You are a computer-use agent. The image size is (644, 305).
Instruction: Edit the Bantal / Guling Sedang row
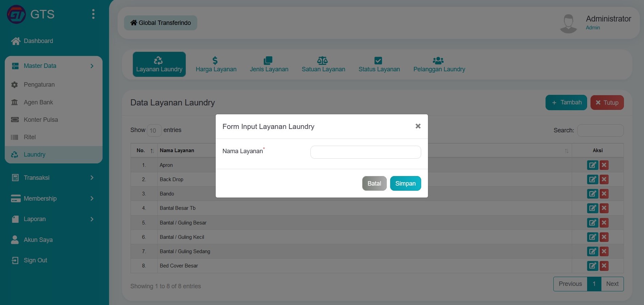pyautogui.click(x=593, y=251)
